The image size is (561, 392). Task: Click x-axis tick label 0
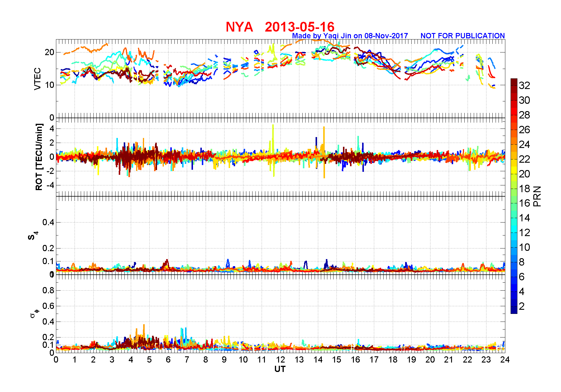pos(56,360)
